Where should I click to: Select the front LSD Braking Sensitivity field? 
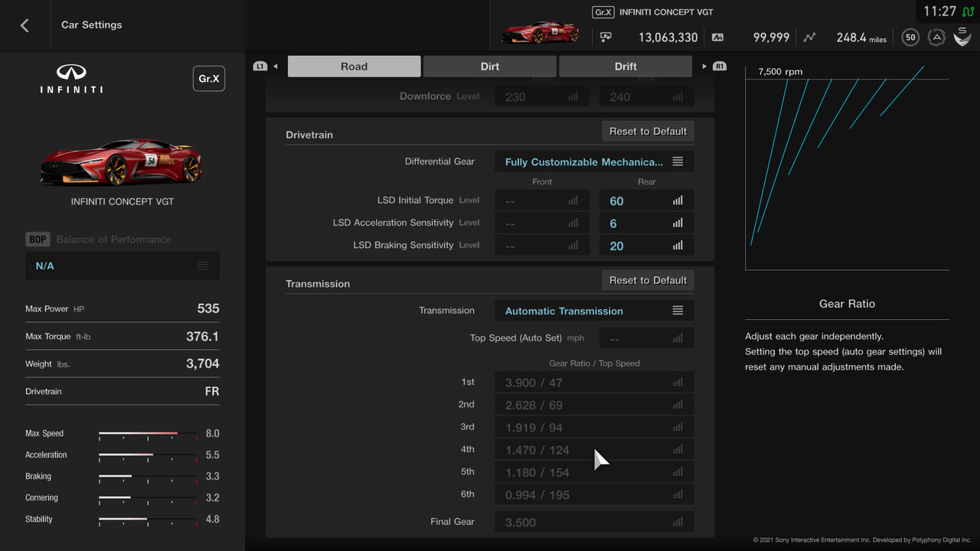coord(542,246)
